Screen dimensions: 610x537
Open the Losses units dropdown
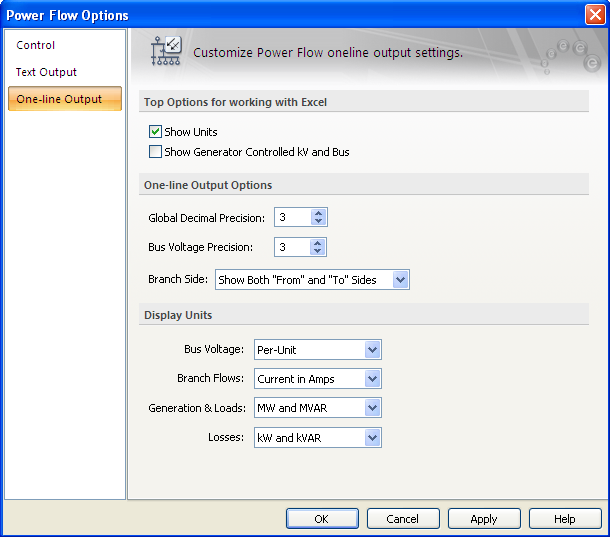372,438
